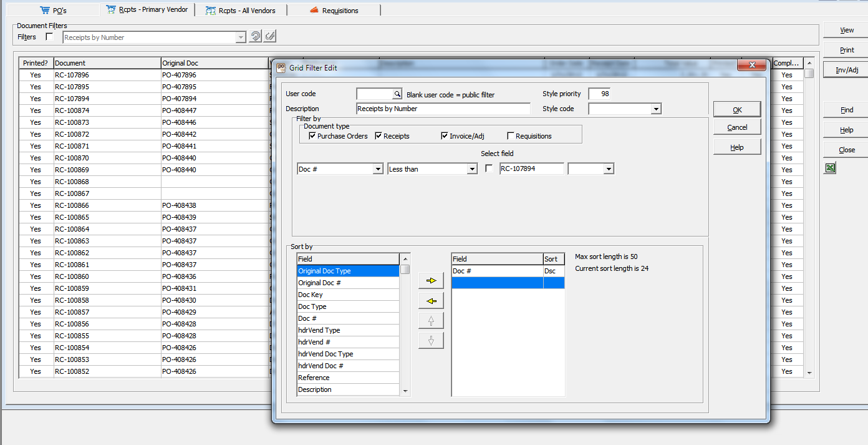The height and width of the screenshot is (445, 868).
Task: Click the first icon right of Filters dropdown
Action: click(x=256, y=37)
